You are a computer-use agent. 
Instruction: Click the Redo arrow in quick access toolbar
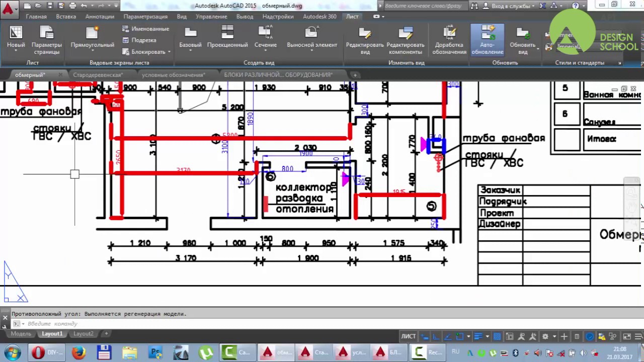(101, 6)
